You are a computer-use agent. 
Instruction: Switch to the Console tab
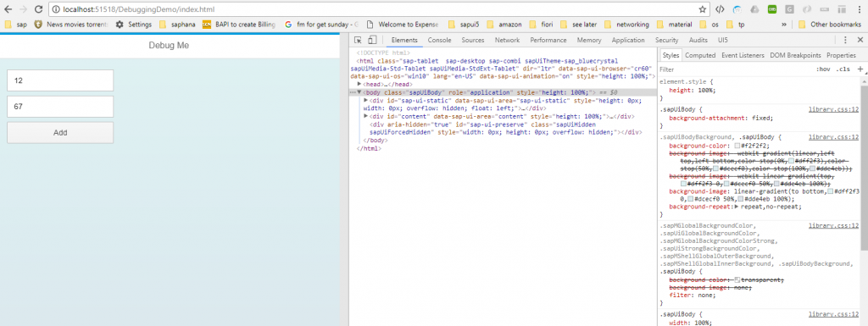pyautogui.click(x=440, y=40)
